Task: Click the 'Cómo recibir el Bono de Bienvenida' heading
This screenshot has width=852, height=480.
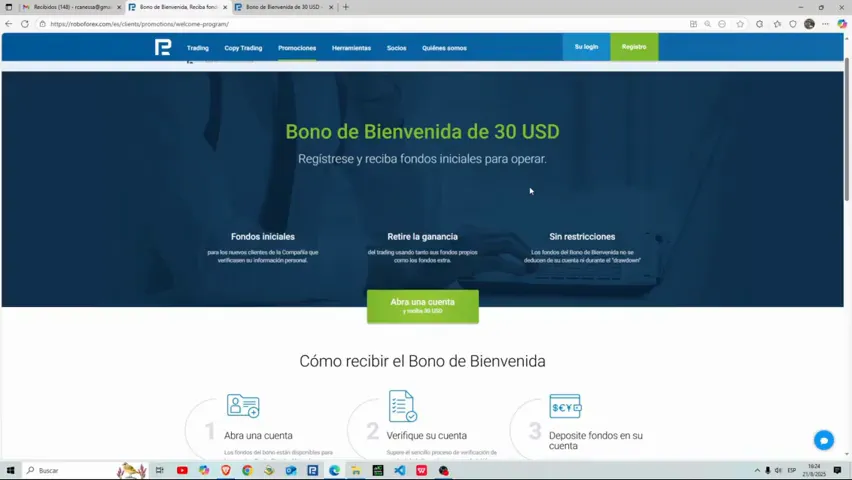Action: coord(422,361)
